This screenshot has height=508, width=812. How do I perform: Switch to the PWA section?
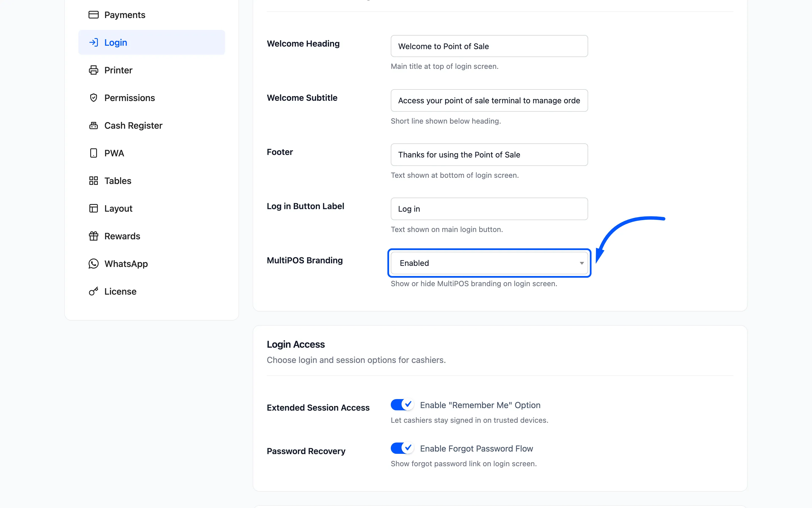(151, 153)
